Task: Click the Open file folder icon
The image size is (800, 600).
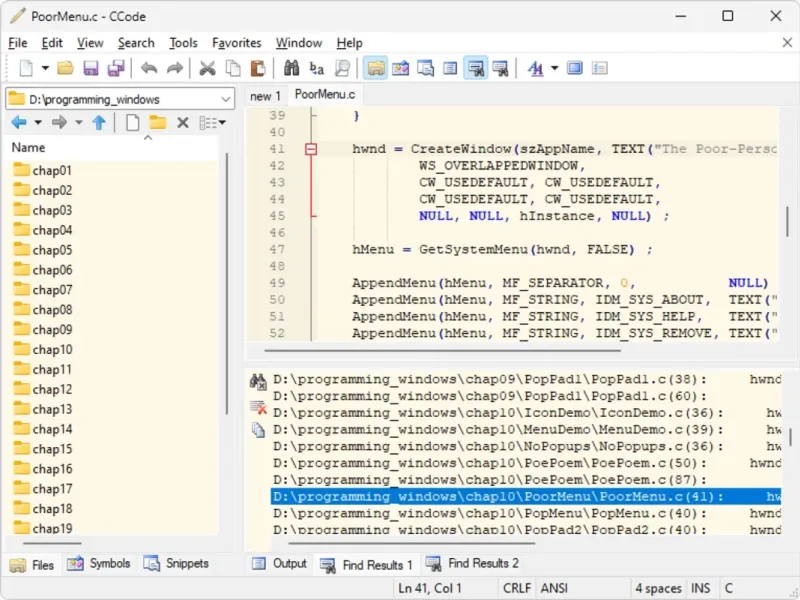Action: (65, 68)
